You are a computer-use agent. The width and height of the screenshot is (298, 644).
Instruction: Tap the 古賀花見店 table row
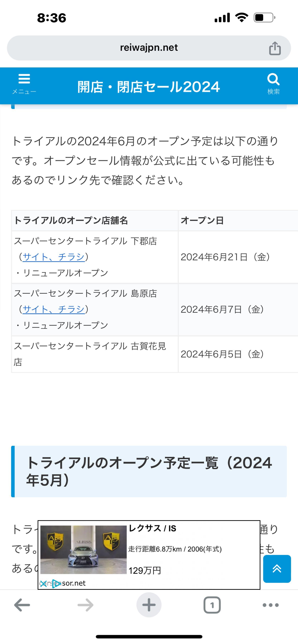(155, 354)
